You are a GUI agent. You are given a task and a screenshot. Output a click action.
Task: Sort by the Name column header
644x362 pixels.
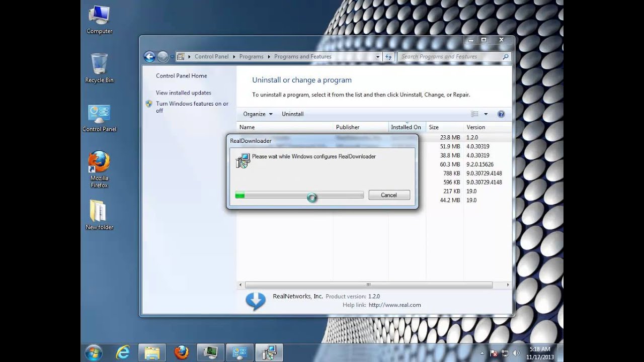[285, 127]
